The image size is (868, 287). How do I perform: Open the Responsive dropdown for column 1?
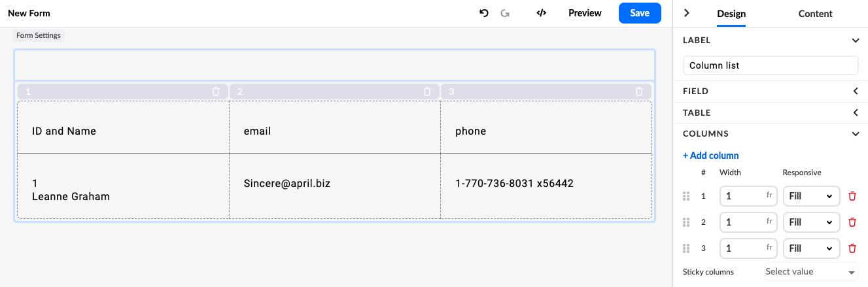coord(811,196)
